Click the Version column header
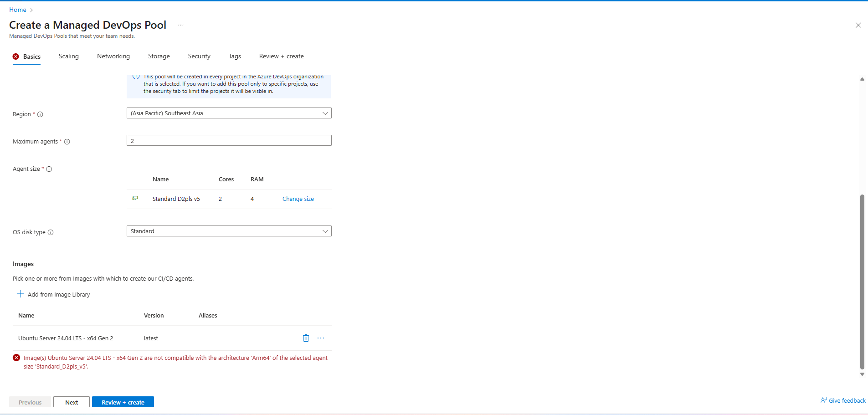The image size is (868, 415). pos(154,315)
